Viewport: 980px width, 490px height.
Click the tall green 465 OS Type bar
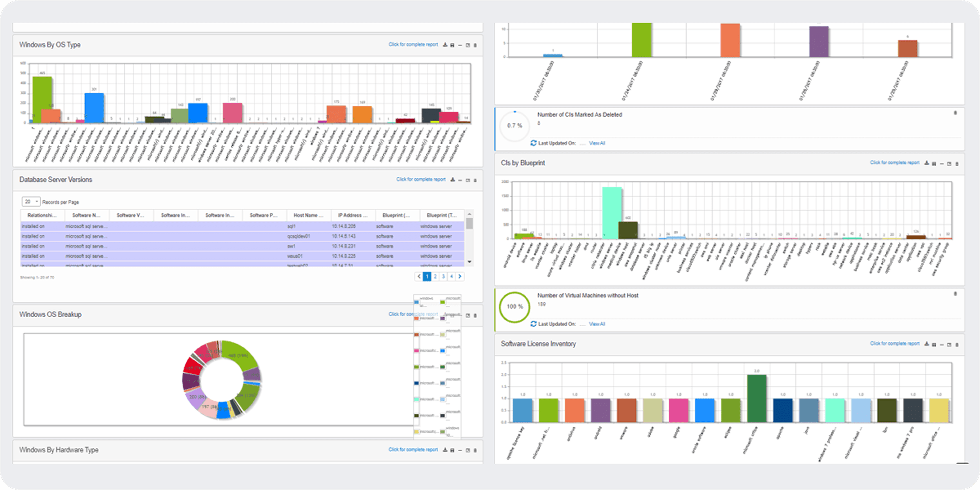(x=42, y=100)
